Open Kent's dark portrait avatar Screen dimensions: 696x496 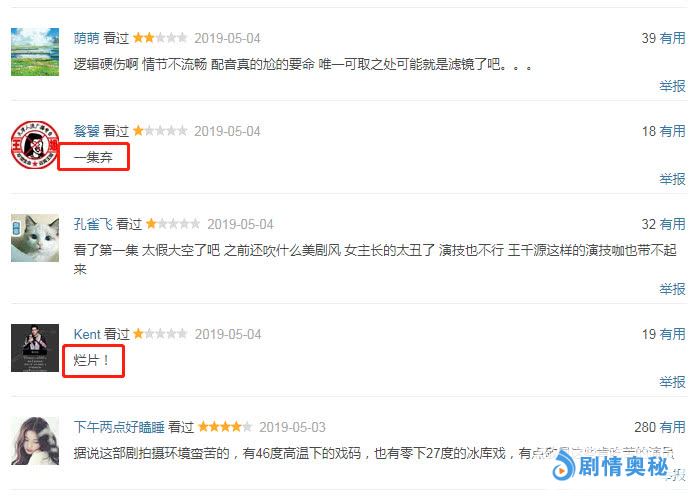point(35,348)
